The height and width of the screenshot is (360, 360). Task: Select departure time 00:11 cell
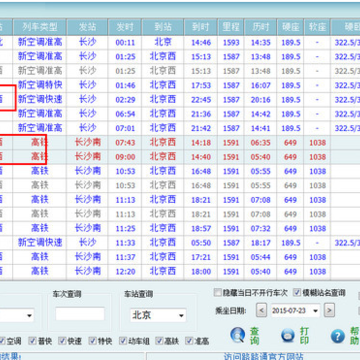pyautogui.click(x=125, y=42)
